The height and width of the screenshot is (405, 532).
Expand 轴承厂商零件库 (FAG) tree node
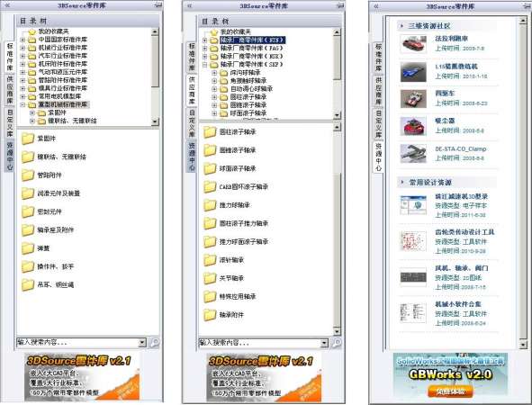pyautogui.click(x=204, y=49)
